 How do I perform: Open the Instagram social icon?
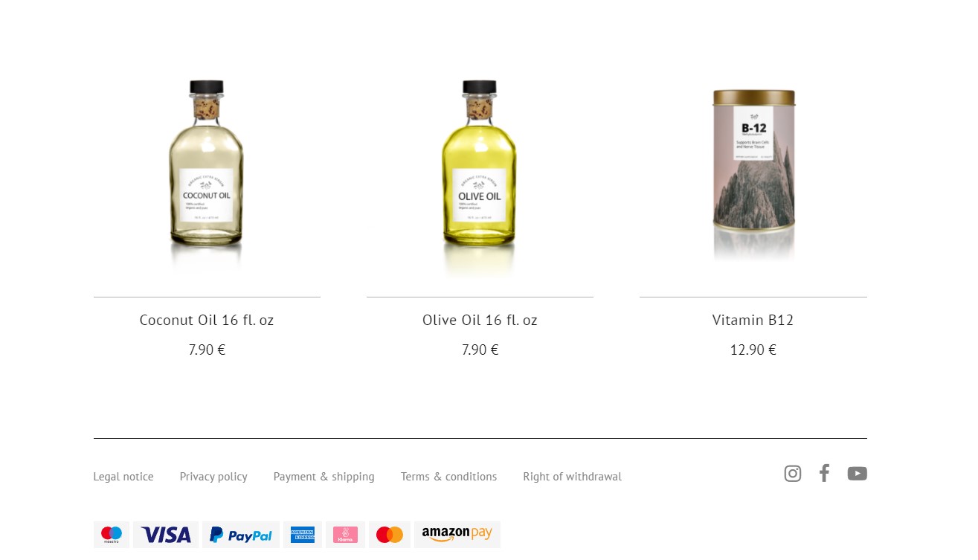pos(793,474)
